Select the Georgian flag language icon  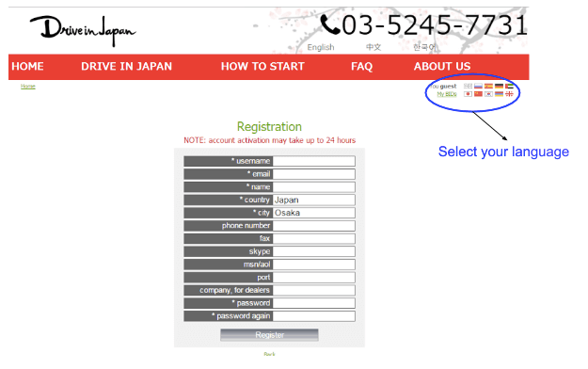pos(509,94)
